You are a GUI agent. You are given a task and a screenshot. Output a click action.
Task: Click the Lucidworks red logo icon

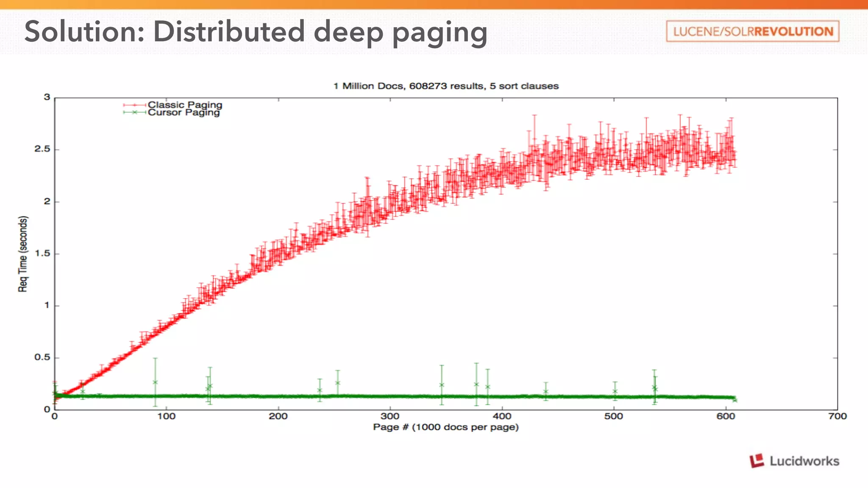pos(757,461)
